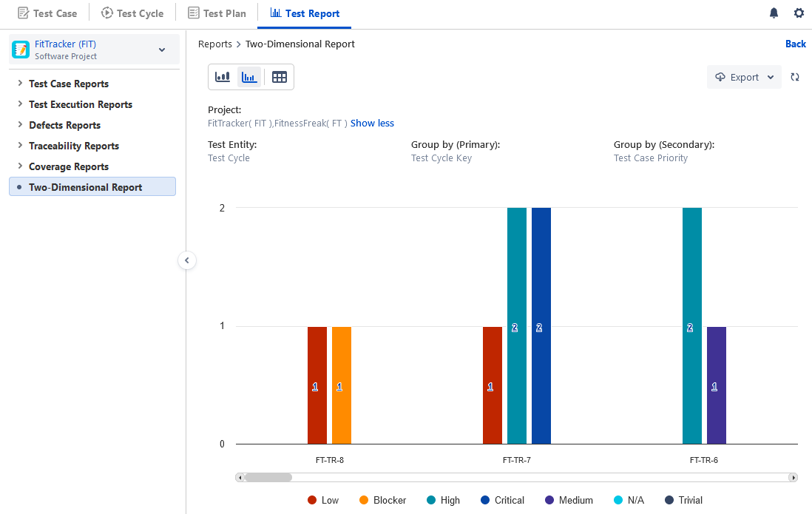This screenshot has width=812, height=514.
Task: Click Show less link
Action: [372, 124]
